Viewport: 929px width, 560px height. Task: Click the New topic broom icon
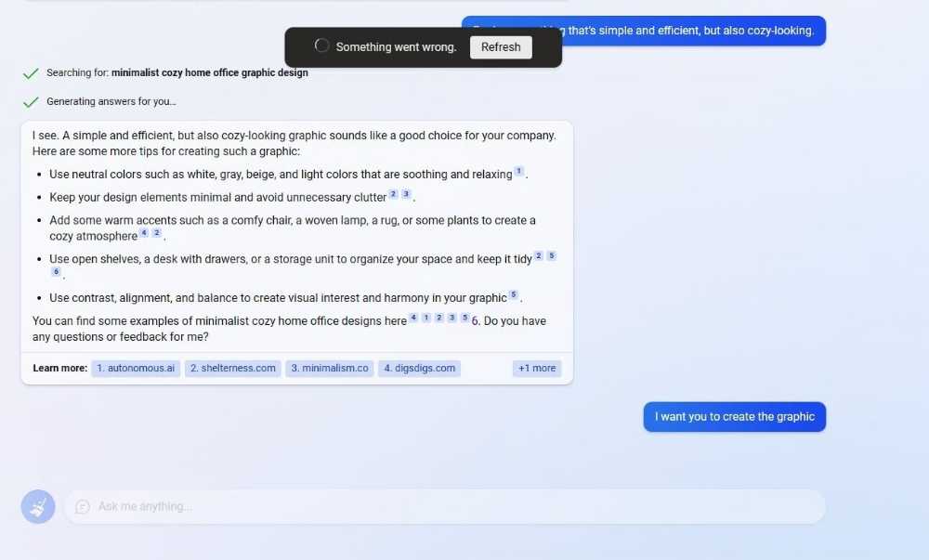(x=38, y=507)
